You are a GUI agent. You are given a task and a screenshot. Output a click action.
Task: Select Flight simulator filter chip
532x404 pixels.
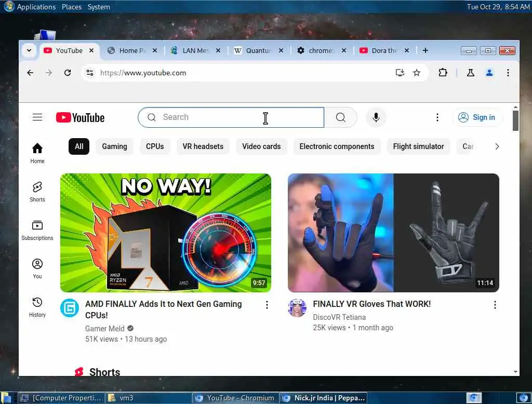pyautogui.click(x=418, y=146)
